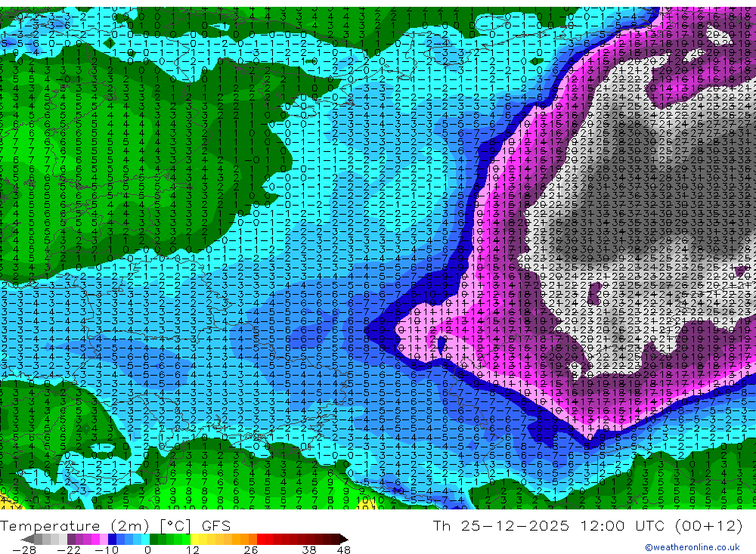This screenshot has width=756, height=554.
Task: Click the 12 legend label
Action: click(x=193, y=550)
